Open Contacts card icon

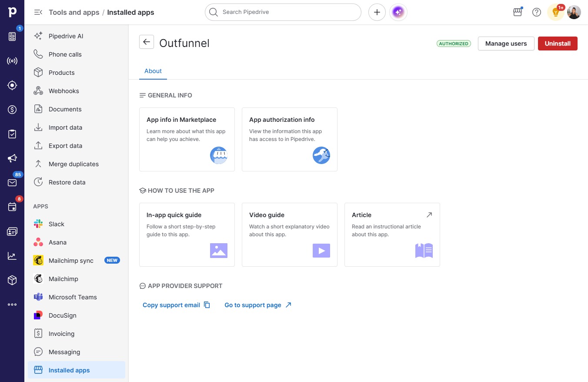click(12, 231)
